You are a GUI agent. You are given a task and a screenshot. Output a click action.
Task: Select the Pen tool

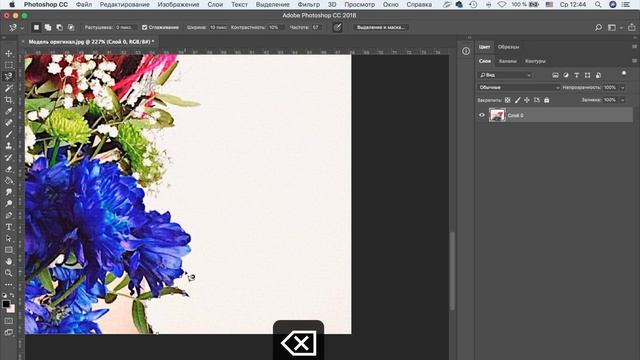tap(9, 215)
